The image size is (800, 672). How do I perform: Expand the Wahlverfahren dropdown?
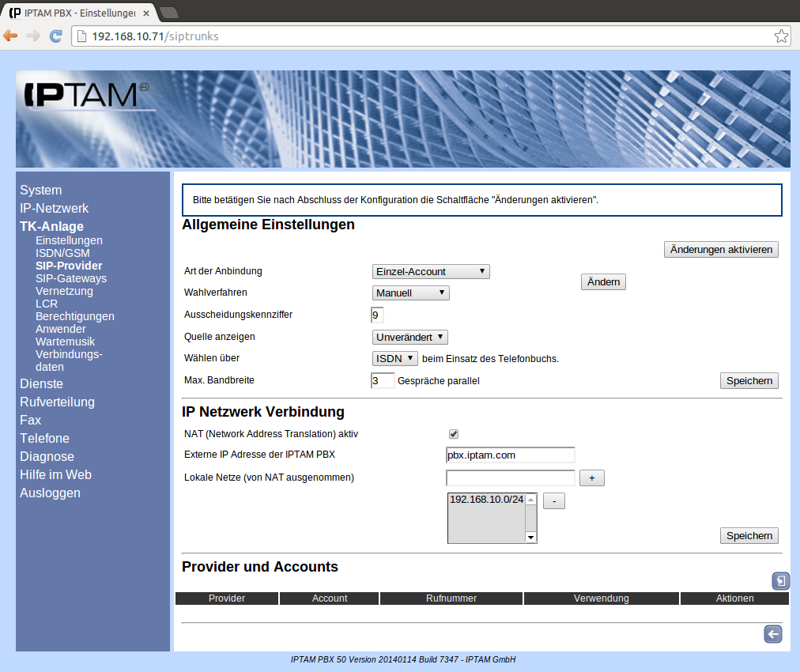coord(411,293)
